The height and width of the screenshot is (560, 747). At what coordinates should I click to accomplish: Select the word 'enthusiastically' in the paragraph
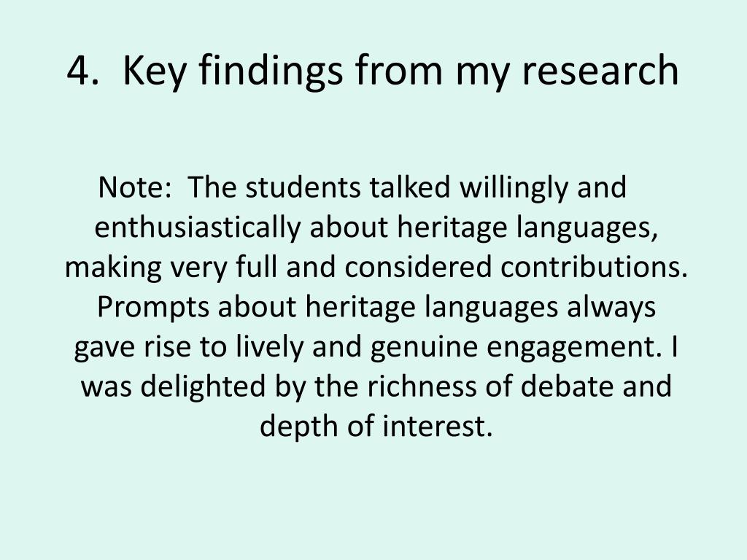[198, 227]
